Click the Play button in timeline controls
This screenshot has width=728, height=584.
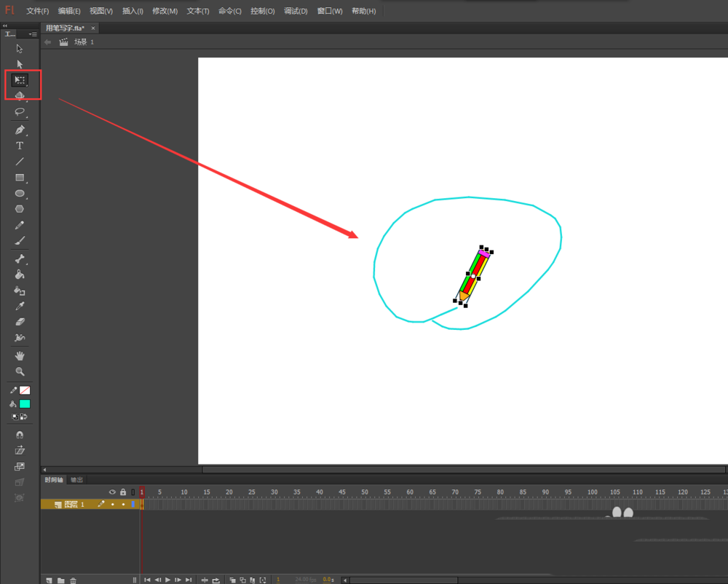168,580
